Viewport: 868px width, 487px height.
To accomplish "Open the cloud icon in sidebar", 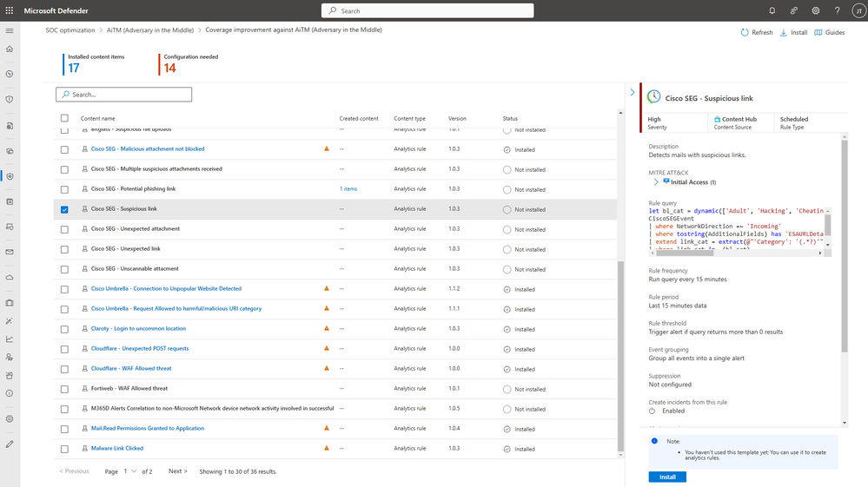I will [10, 278].
